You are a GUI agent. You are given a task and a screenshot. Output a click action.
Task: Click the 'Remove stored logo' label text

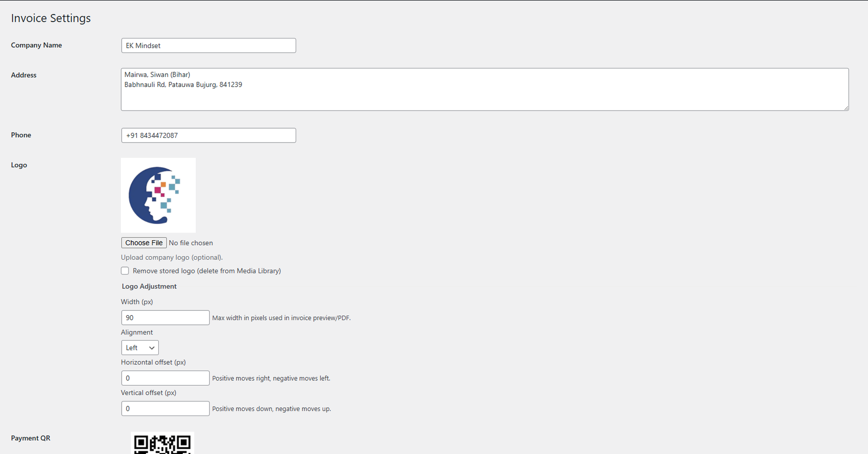(207, 271)
